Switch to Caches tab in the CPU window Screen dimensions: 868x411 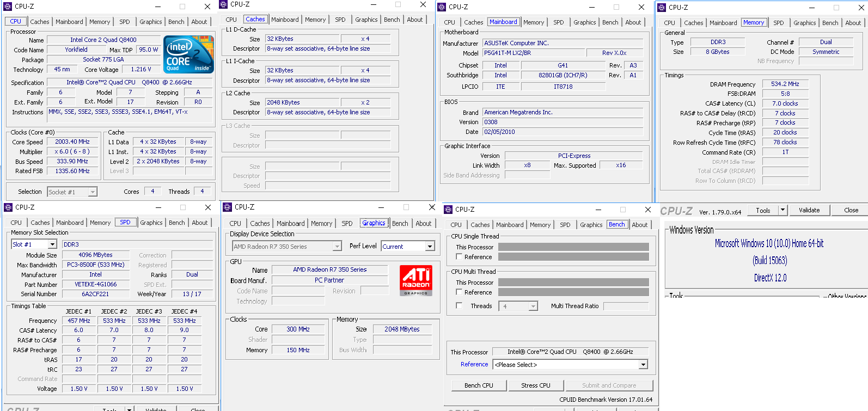click(40, 22)
